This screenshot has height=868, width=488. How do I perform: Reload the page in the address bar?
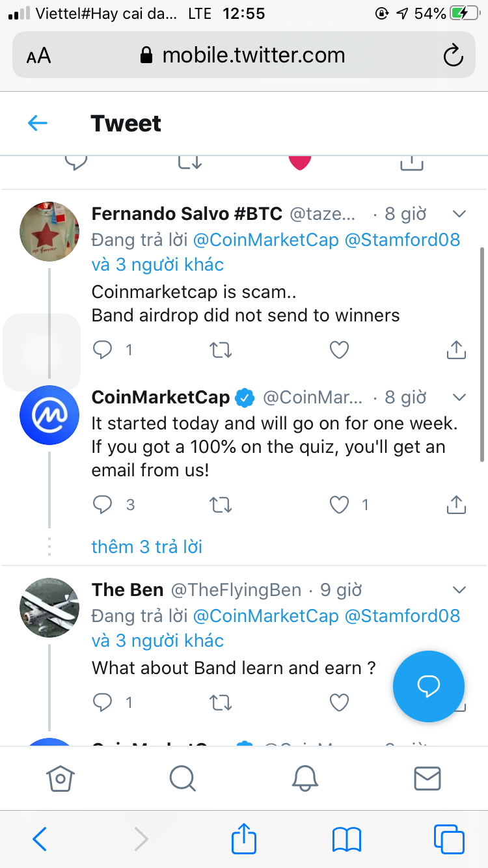point(453,56)
